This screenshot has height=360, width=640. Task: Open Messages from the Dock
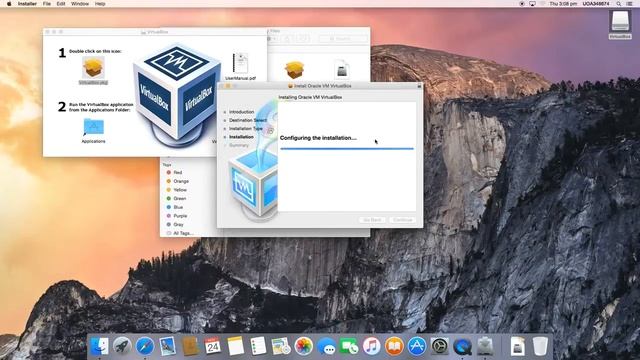326,347
